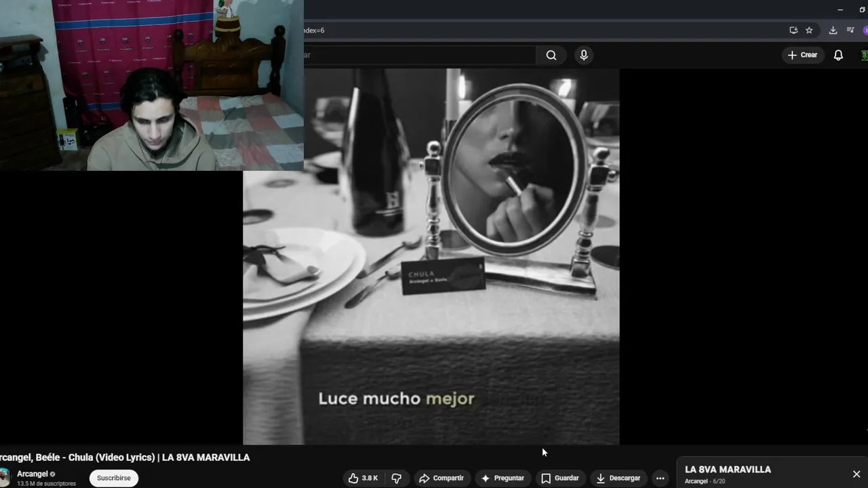Restore down the Chrome window
Viewport: 868px width, 488px height.
[861, 9]
